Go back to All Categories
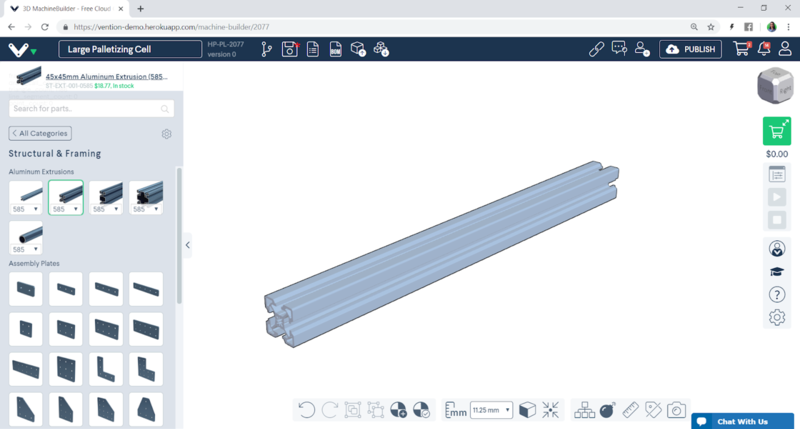This screenshot has width=800, height=429. (40, 133)
